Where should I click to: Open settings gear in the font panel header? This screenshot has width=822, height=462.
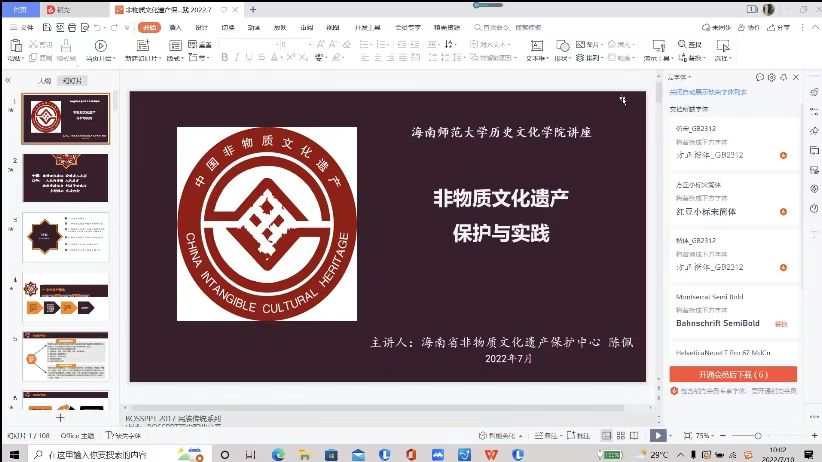point(771,77)
